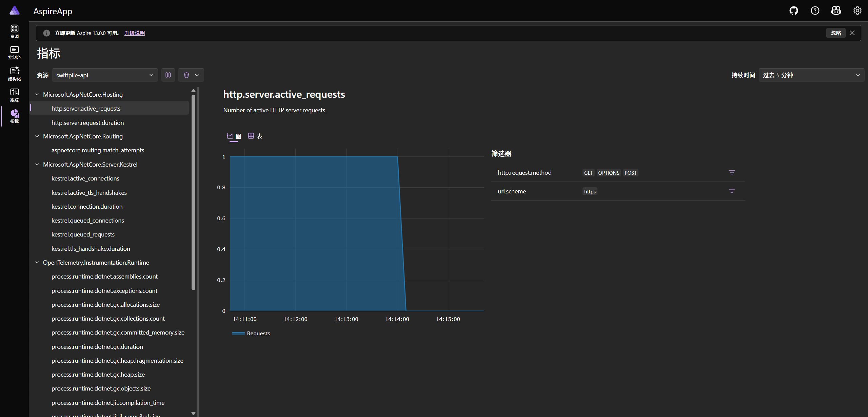Open the Structured logs sidebar icon

[14, 74]
